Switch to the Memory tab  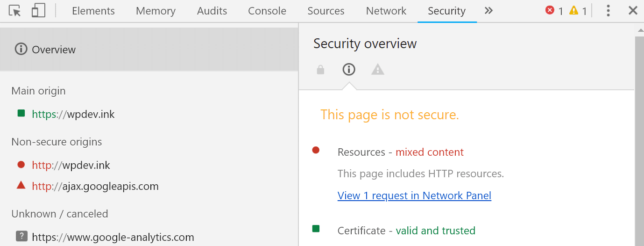pyautogui.click(x=156, y=11)
